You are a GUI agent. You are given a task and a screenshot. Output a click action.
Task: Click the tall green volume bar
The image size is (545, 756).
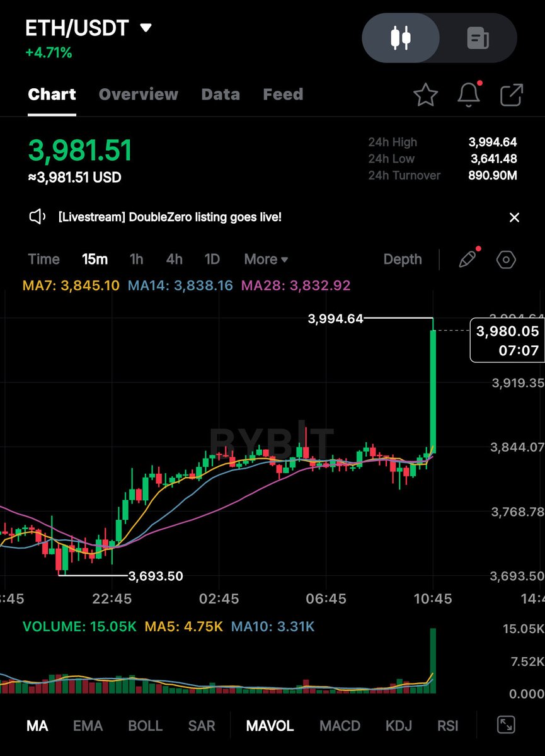[433, 661]
